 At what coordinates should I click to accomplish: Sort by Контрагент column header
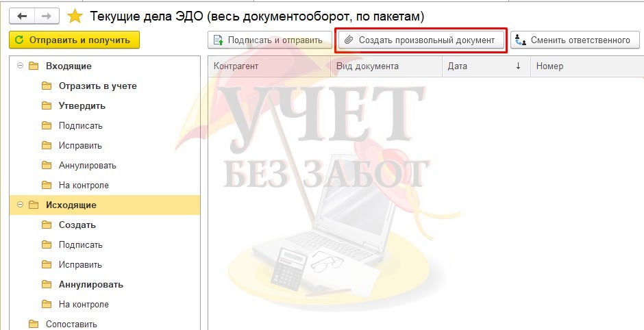pyautogui.click(x=269, y=66)
